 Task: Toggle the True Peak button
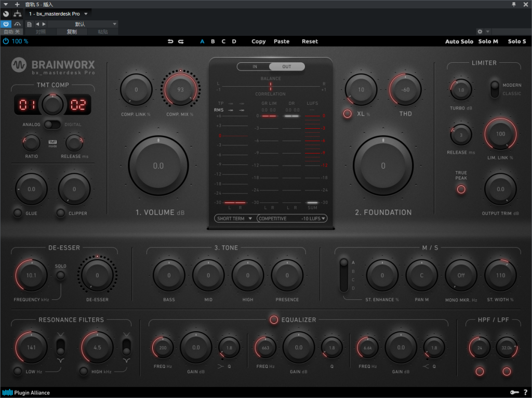coord(461,189)
